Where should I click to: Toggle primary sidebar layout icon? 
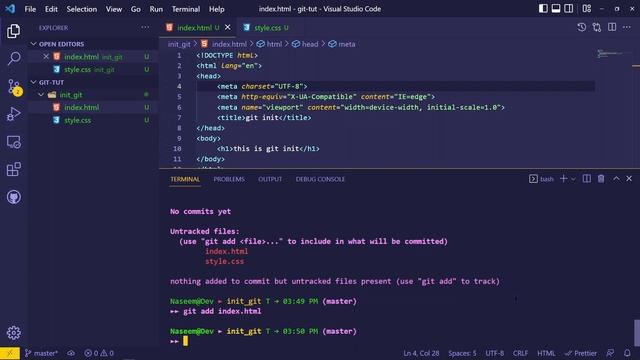pos(543,9)
